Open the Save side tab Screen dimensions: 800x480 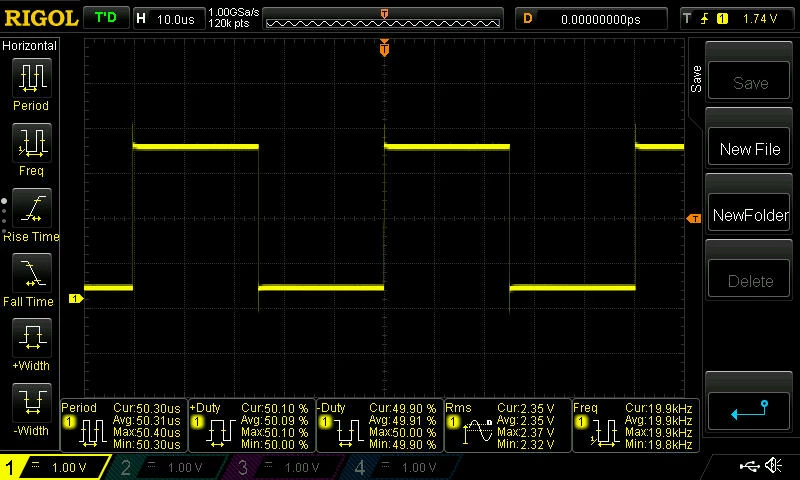[696, 79]
